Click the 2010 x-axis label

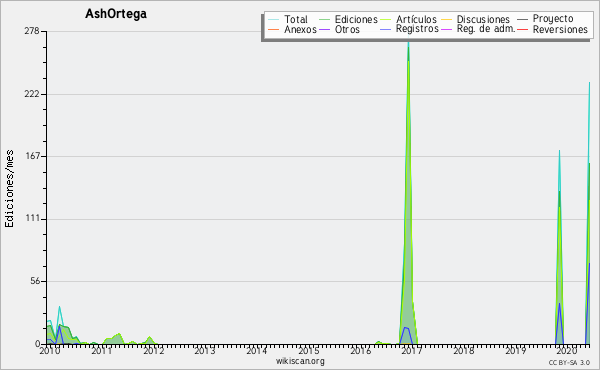click(50, 351)
